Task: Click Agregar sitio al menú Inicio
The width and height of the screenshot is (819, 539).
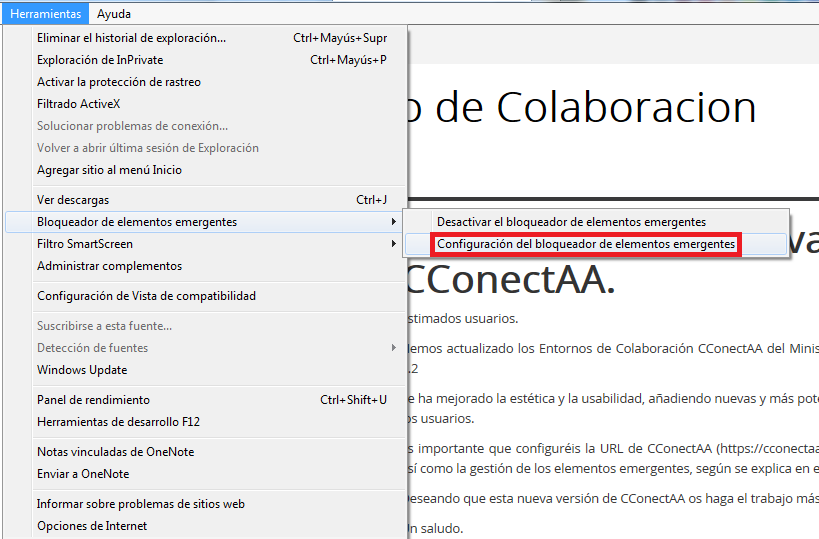Action: [x=109, y=170]
